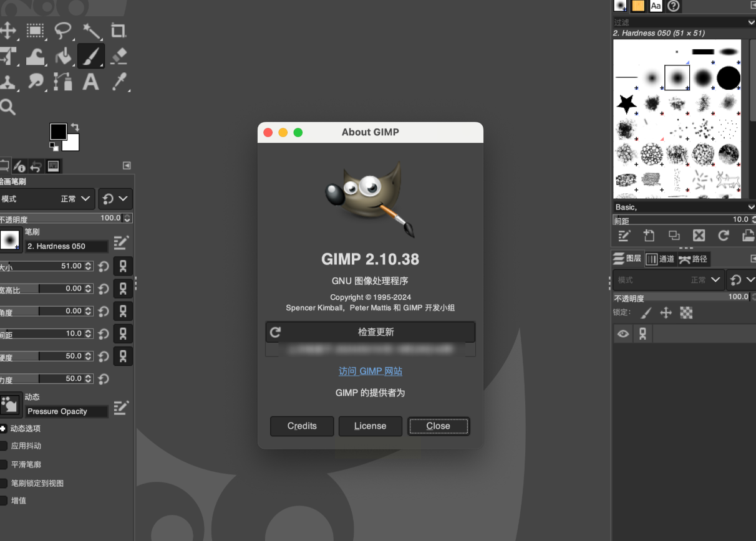This screenshot has width=756, height=541.
Task: Select the Free Select lasso tool
Action: pyautogui.click(x=63, y=30)
